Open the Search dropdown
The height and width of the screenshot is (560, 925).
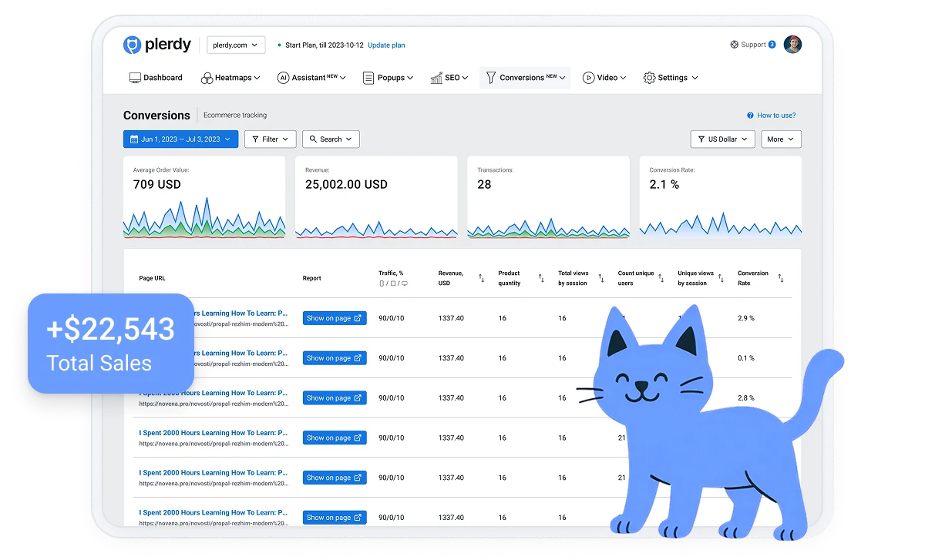point(331,139)
